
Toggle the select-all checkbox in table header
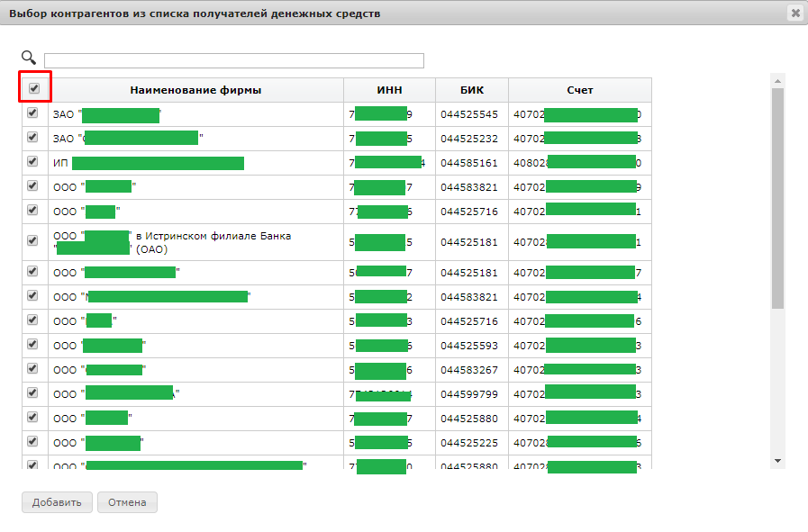pyautogui.click(x=34, y=88)
